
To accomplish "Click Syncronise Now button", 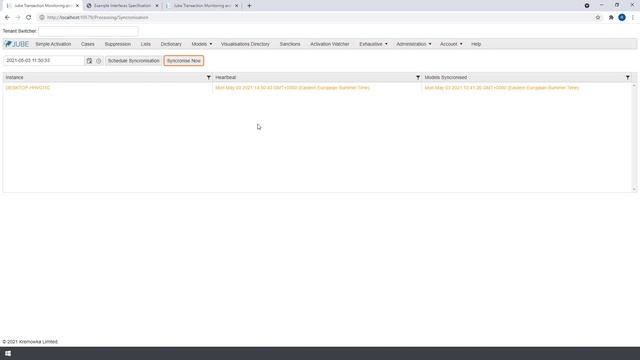I will tap(184, 61).
